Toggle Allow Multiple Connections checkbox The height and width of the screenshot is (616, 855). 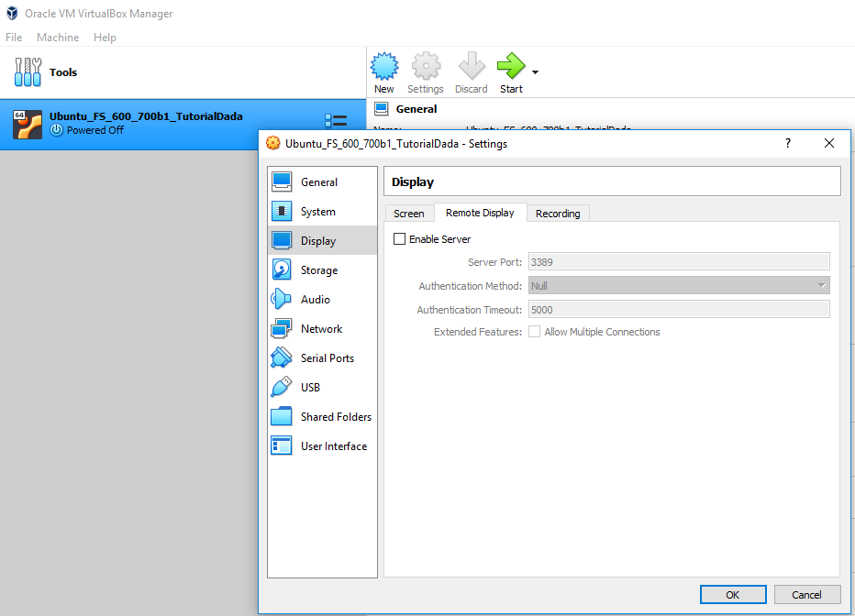pyautogui.click(x=534, y=332)
